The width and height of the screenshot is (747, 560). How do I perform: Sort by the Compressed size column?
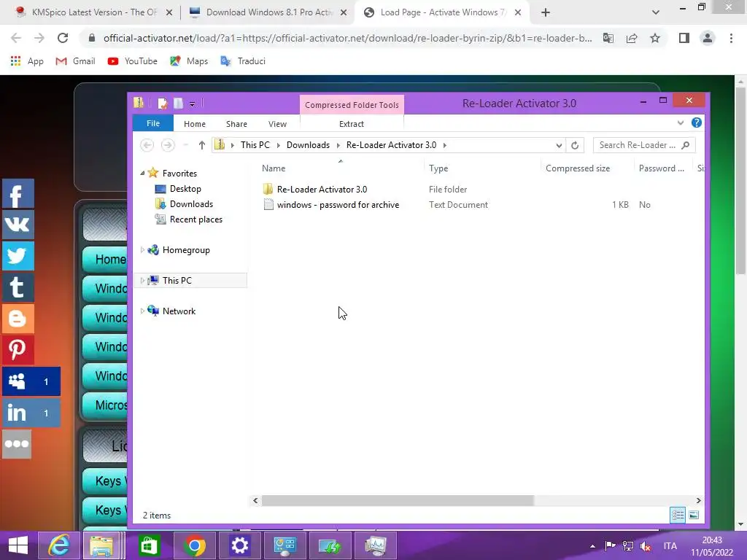(x=578, y=168)
